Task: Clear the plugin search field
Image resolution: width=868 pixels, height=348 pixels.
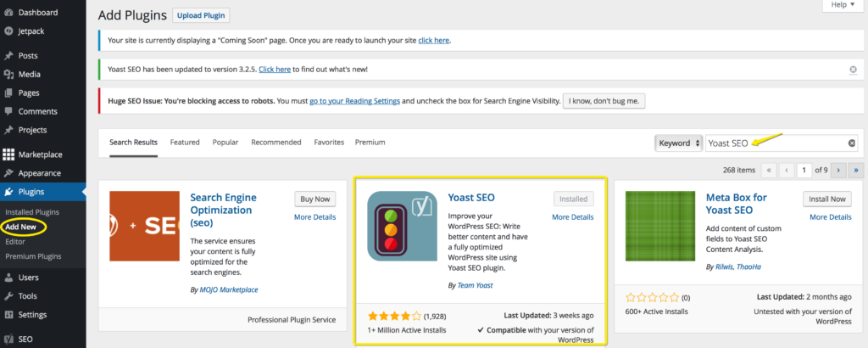Action: pyautogui.click(x=852, y=143)
